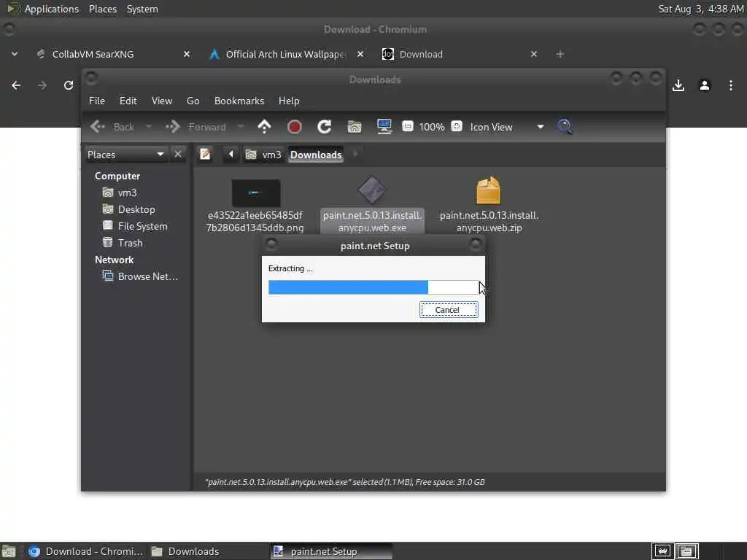This screenshot has height=560, width=747.
Task: Cancel the paint.net Setup extraction
Action: [449, 310]
